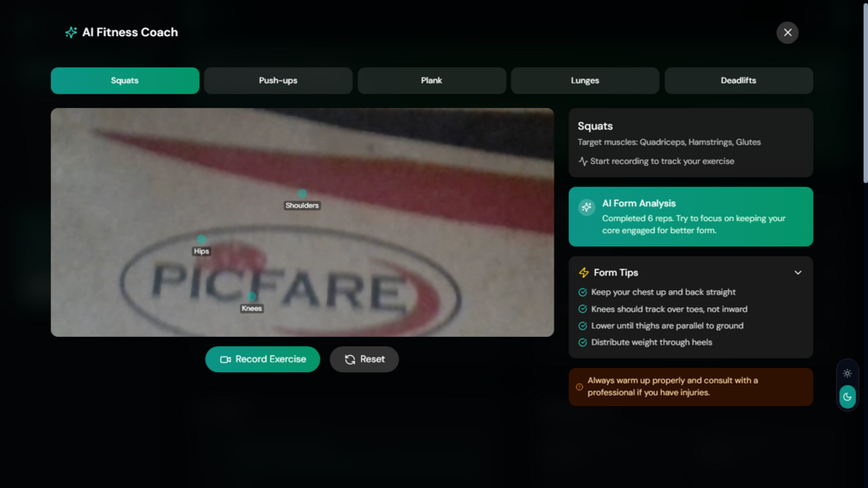Switch to dark mode moon icon
868x488 pixels.
click(847, 396)
